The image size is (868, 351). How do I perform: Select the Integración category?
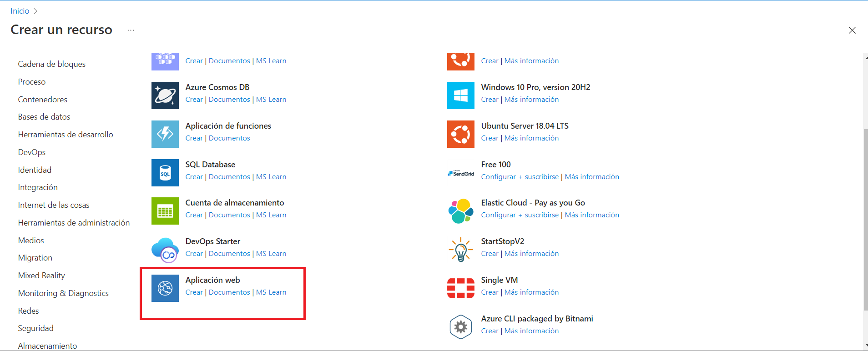[x=38, y=187]
